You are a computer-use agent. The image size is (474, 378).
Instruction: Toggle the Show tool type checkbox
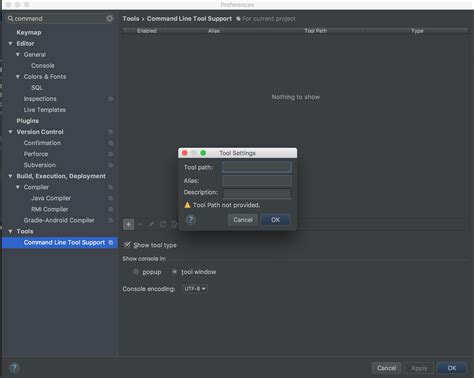[x=127, y=245]
